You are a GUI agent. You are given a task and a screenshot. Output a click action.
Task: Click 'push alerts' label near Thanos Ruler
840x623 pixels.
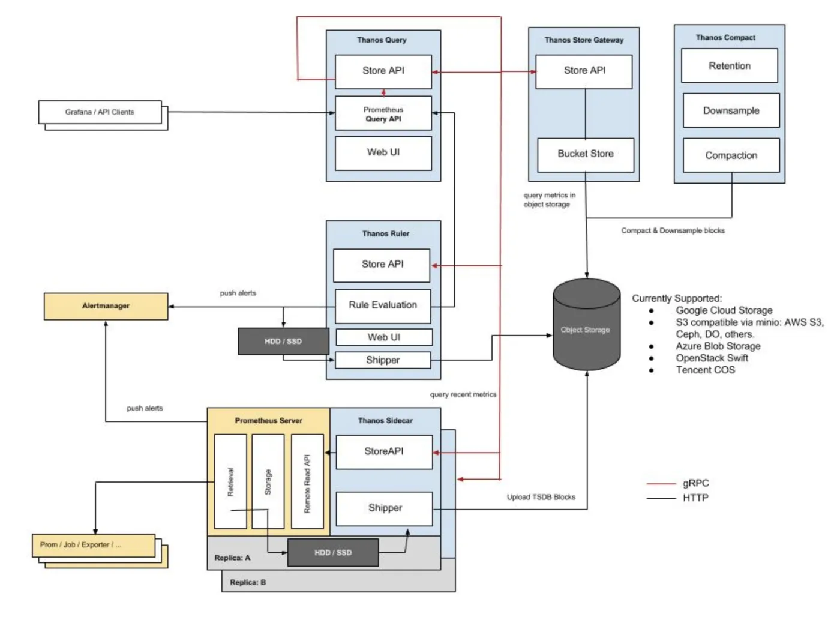pyautogui.click(x=238, y=293)
